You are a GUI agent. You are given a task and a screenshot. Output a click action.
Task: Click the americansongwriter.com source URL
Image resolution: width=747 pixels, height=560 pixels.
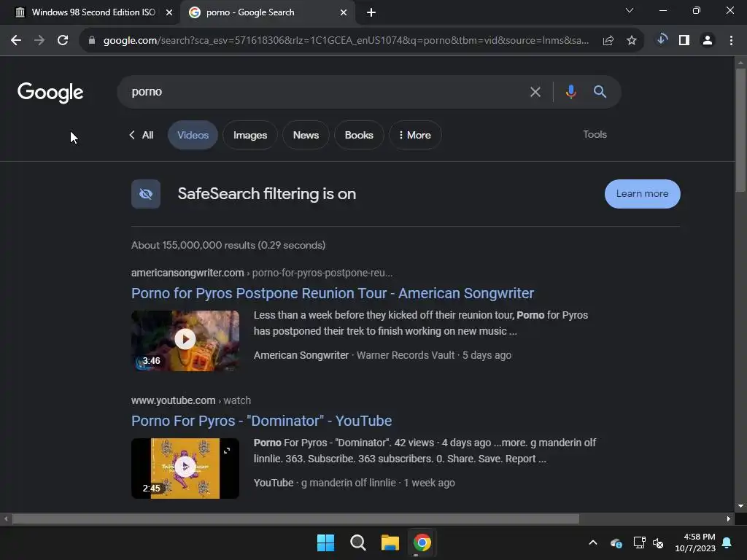pyautogui.click(x=187, y=273)
